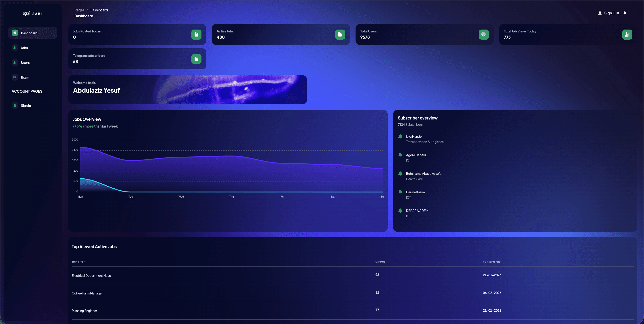The height and width of the screenshot is (324, 644).
Task: Click the Sign Out button
Action: 612,13
